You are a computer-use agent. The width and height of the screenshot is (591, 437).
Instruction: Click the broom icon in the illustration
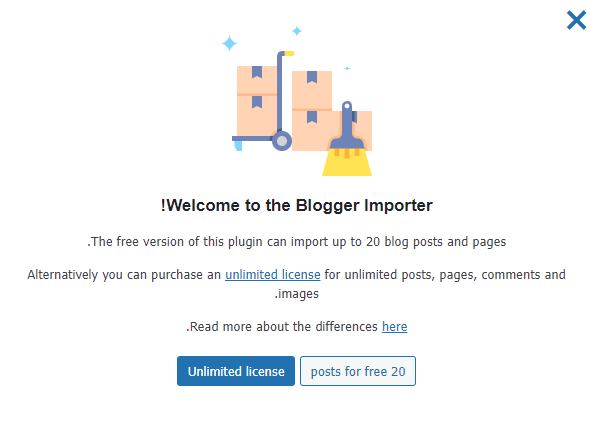(347, 138)
